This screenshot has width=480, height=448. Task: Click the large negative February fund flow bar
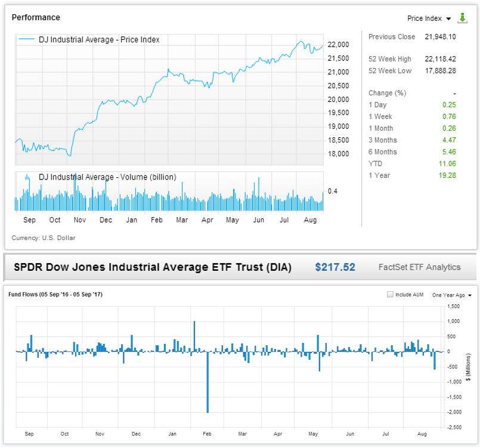coord(208,382)
